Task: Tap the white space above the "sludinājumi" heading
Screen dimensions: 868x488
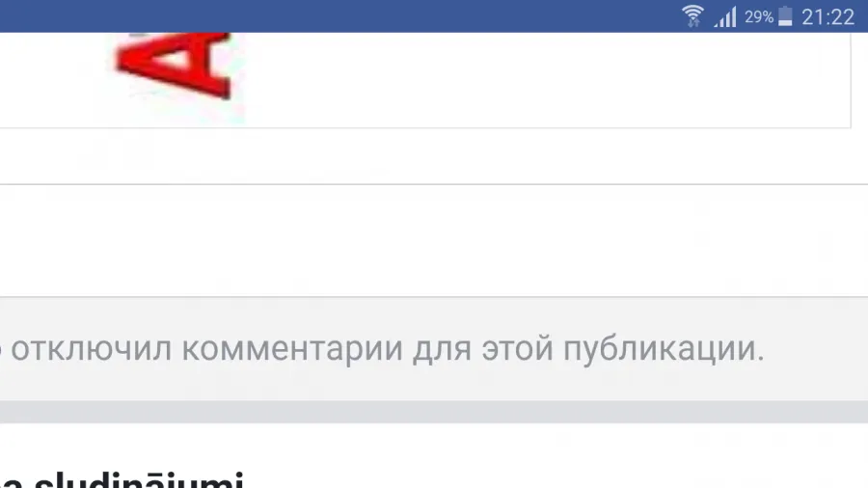Action: [434, 446]
